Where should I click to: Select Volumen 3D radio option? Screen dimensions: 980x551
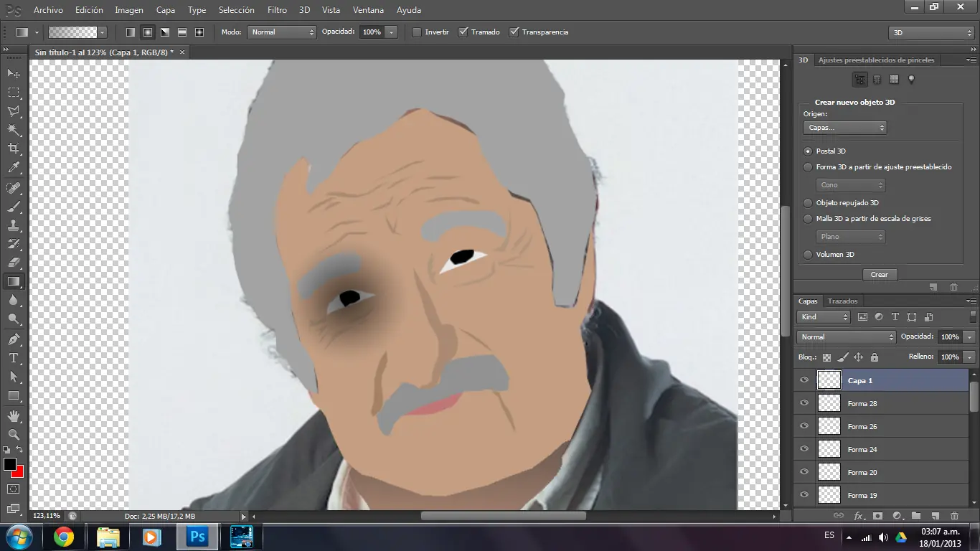point(808,255)
